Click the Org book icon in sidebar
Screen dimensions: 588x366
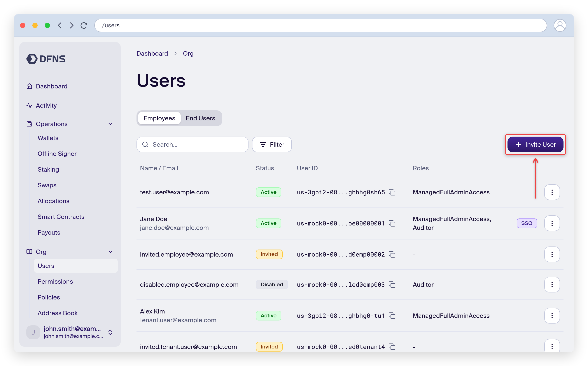pos(29,252)
